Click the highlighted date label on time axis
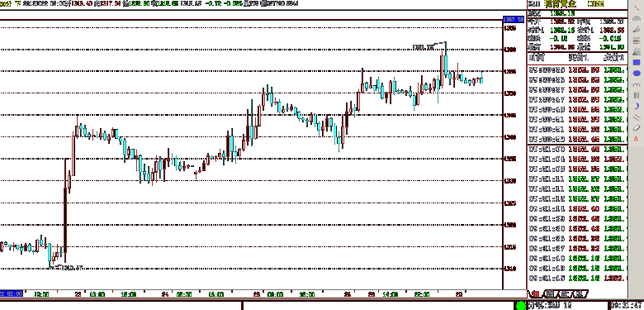Screen dimensions: 644x310 (x=12, y=294)
